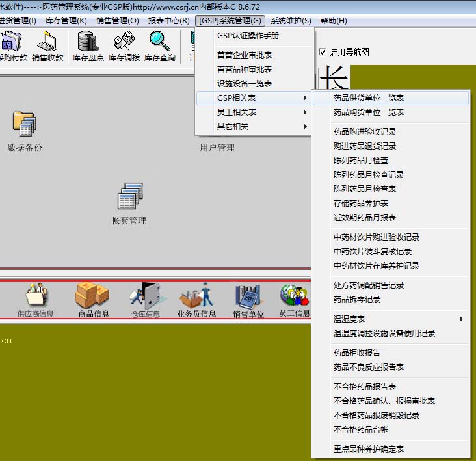Choose 首营企业审批表 from the menu

[245, 55]
